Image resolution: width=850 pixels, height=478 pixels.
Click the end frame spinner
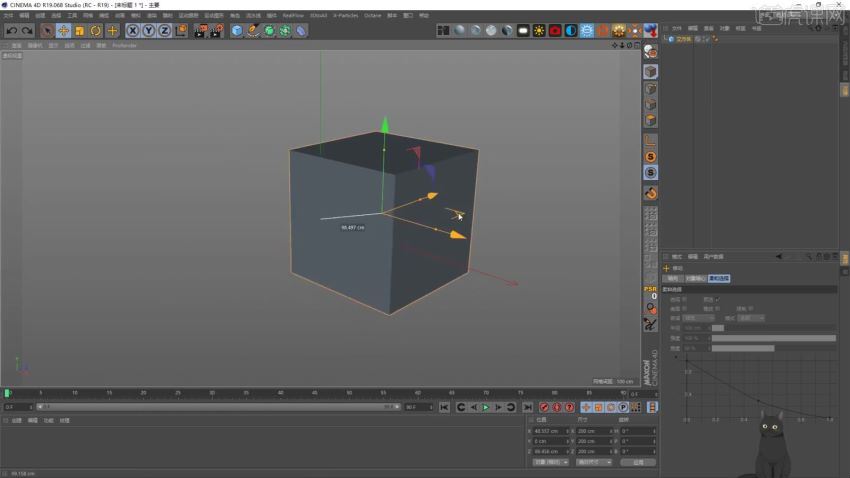pos(431,407)
